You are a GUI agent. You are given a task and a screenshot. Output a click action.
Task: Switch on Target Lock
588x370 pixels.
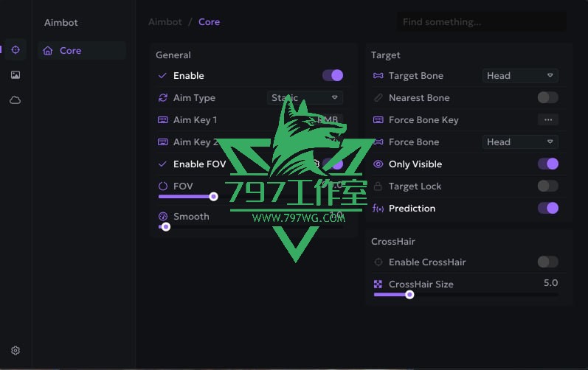point(547,186)
